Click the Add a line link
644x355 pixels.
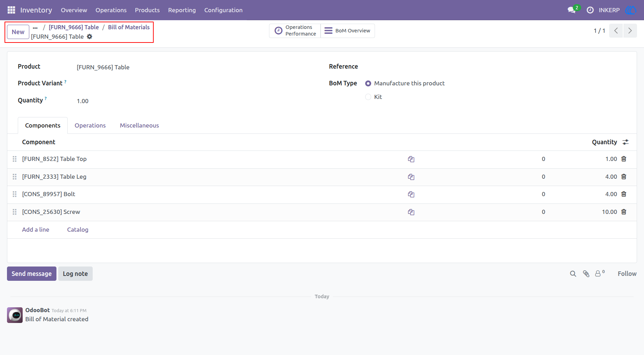[36, 230]
